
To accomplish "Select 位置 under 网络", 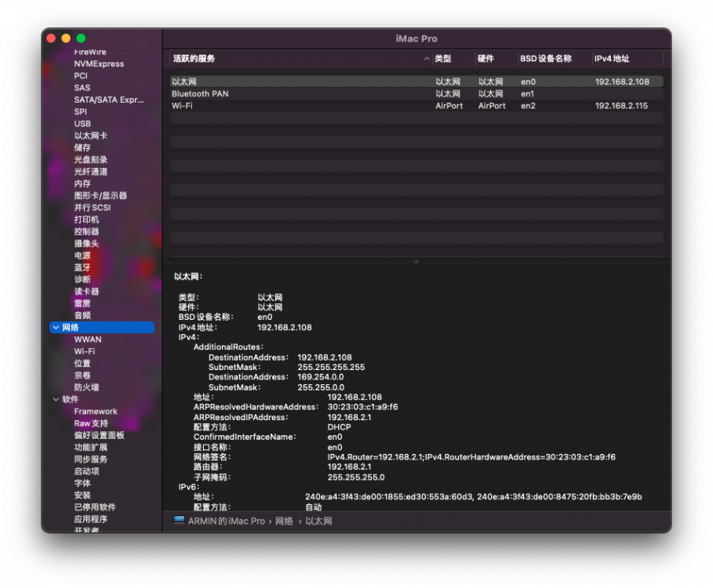I will point(82,363).
